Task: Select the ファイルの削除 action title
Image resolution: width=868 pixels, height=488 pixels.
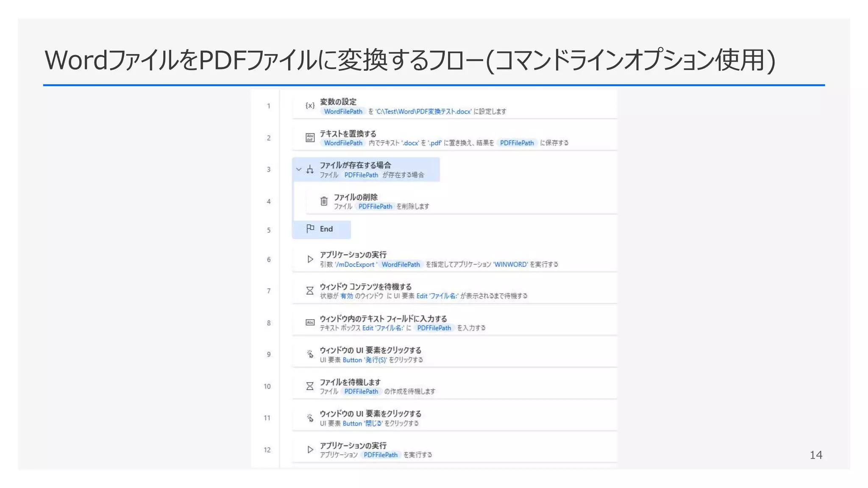Action: pyautogui.click(x=355, y=197)
